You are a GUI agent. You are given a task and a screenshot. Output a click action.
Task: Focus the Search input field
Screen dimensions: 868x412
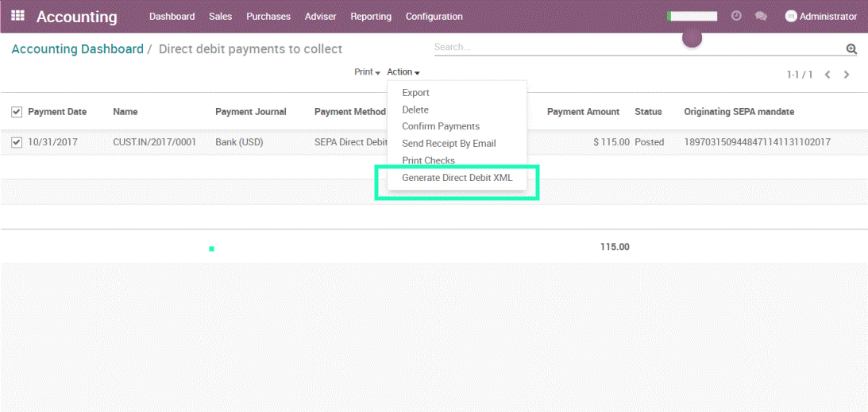[x=639, y=48]
